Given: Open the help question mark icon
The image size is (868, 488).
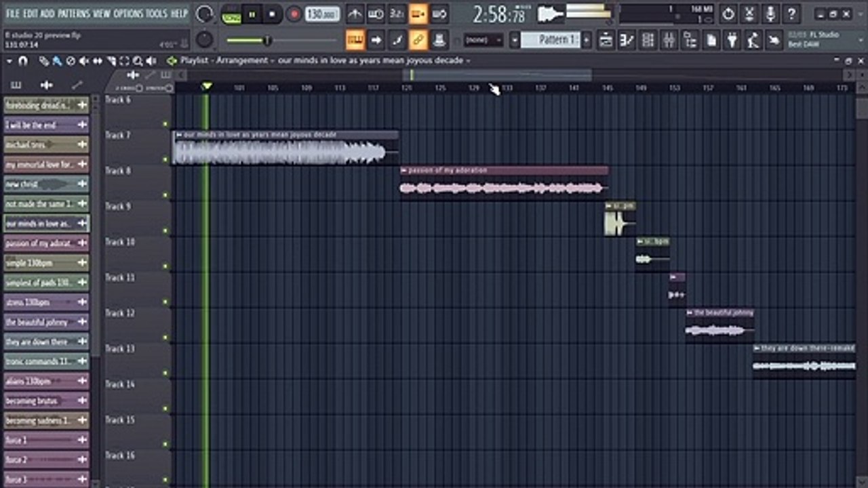Looking at the screenshot, I should (791, 14).
